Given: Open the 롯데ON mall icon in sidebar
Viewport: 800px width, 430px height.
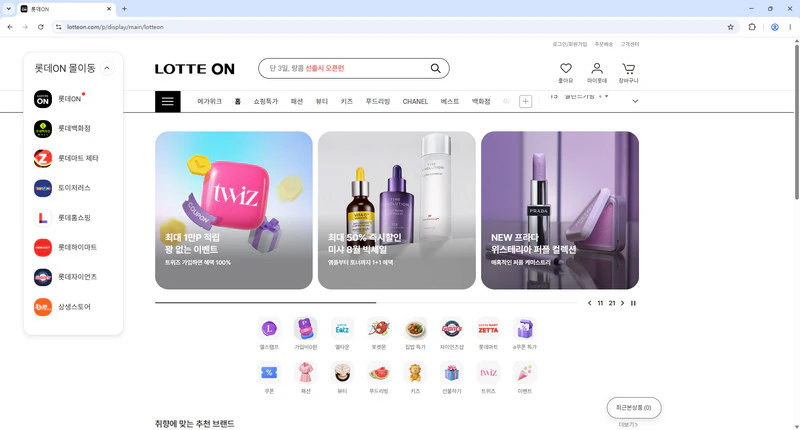Looking at the screenshot, I should [x=43, y=99].
